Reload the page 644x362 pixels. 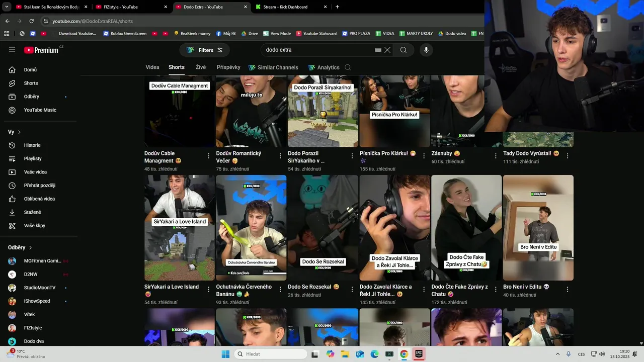coord(31,21)
